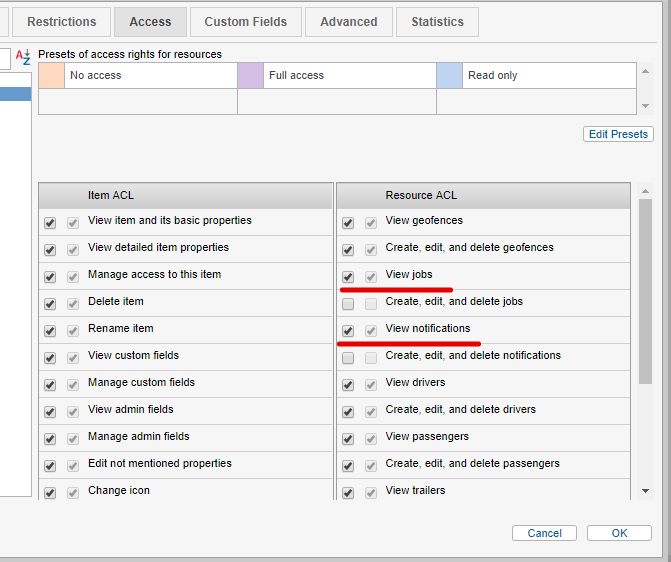Viewport: 671px width, 562px height.
Task: Go to the Advanced tab
Action: pos(349,21)
